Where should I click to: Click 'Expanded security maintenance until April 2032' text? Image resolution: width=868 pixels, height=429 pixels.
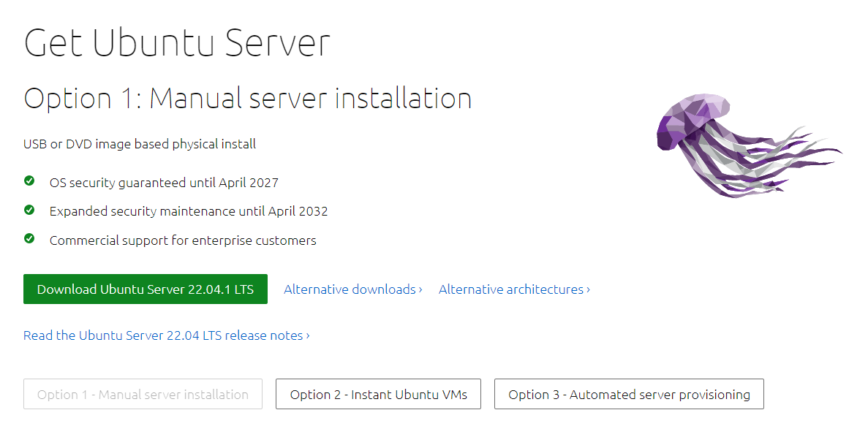(x=189, y=211)
